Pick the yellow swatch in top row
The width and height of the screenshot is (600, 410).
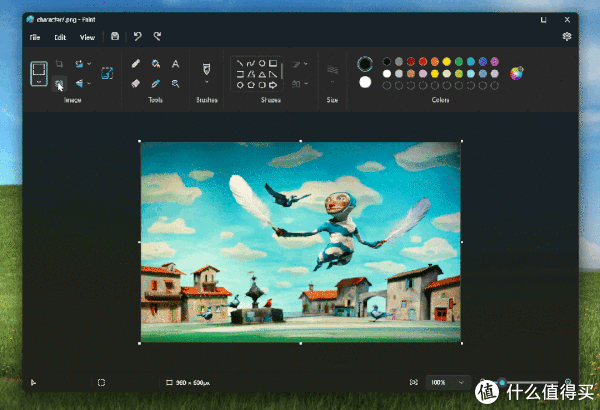[447, 61]
